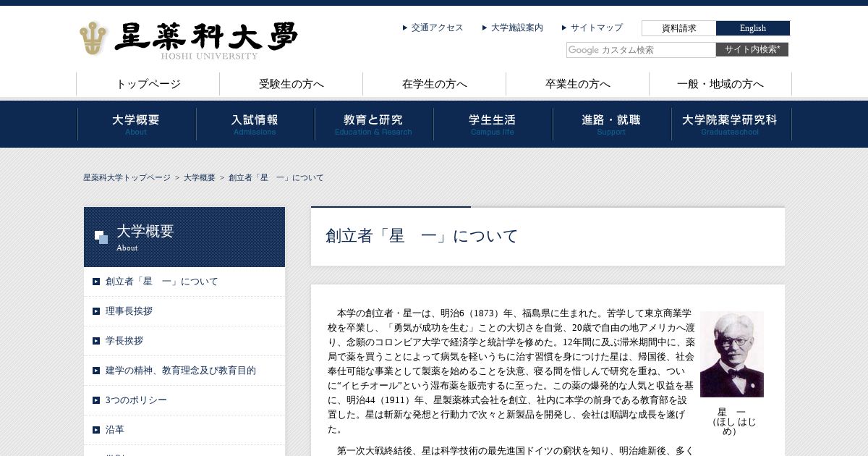
Task: Click the bullet icon next to 3つのポリシー
Action: point(96,400)
